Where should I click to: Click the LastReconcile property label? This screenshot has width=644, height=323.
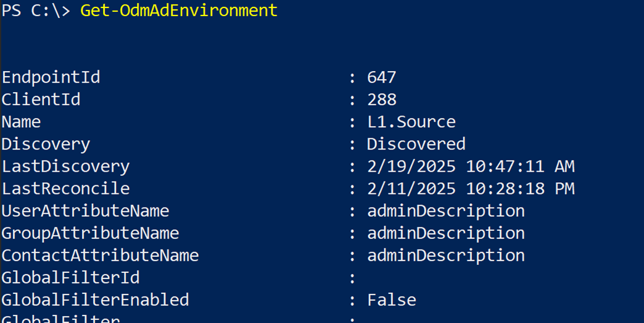pos(65,188)
